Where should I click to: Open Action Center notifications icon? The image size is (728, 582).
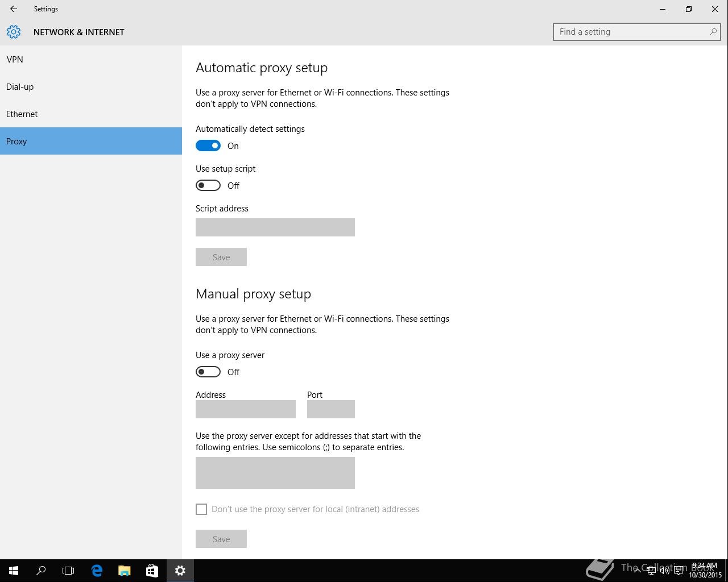pos(679,571)
